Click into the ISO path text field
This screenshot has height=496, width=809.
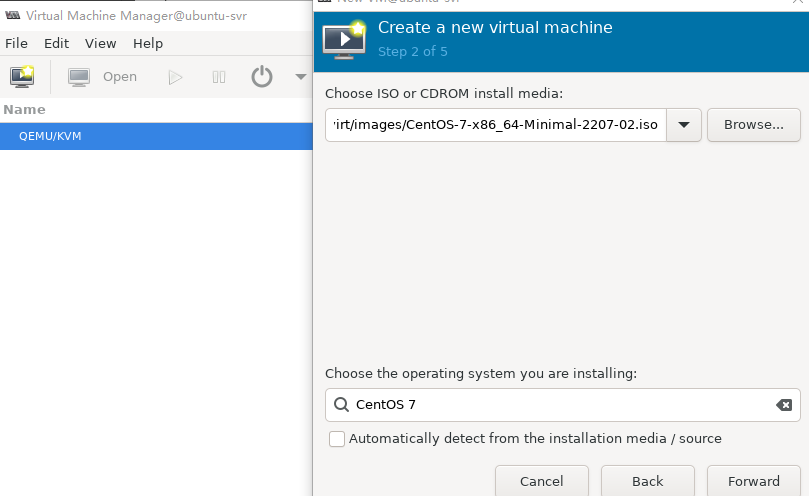(x=495, y=125)
